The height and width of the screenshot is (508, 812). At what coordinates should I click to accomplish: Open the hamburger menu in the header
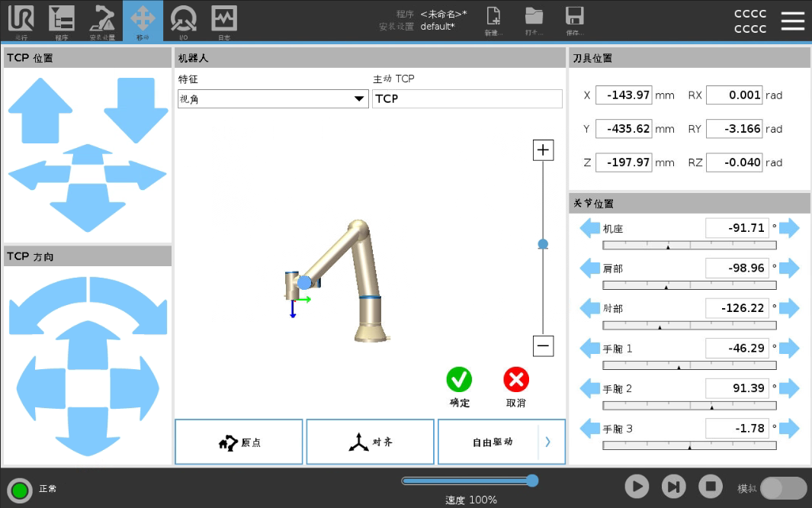pos(792,21)
